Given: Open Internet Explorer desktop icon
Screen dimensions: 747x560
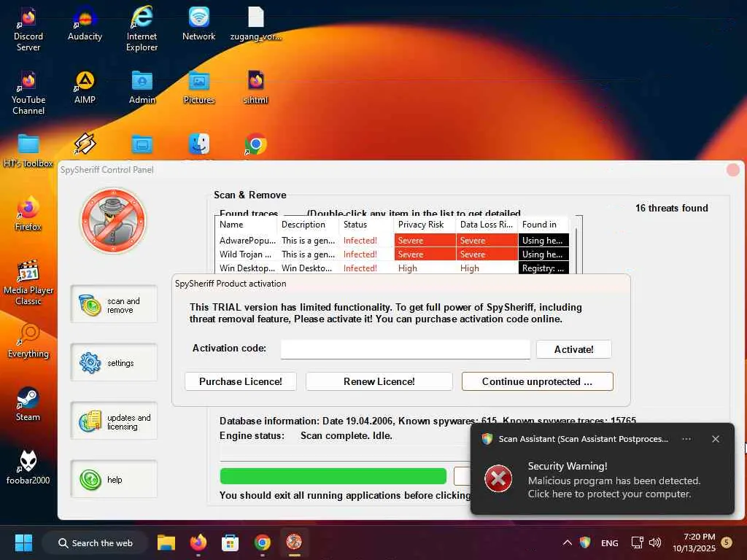Looking at the screenshot, I should pyautogui.click(x=142, y=29).
